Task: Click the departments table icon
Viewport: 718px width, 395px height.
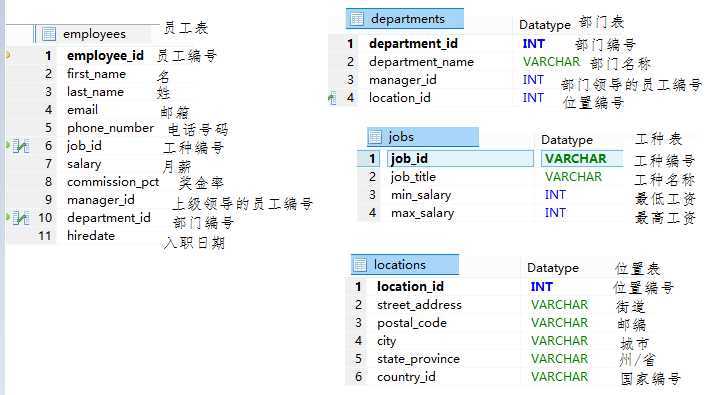Action: tap(357, 19)
